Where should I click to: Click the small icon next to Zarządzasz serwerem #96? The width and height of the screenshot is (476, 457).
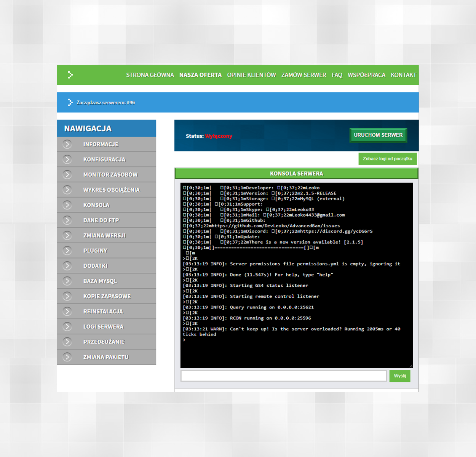(70, 102)
